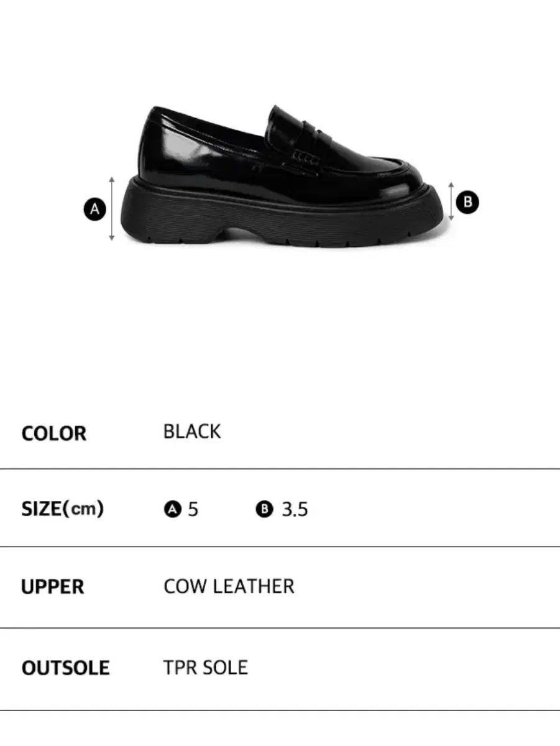The height and width of the screenshot is (746, 560).
Task: Click the BLACK color value
Action: click(x=192, y=431)
